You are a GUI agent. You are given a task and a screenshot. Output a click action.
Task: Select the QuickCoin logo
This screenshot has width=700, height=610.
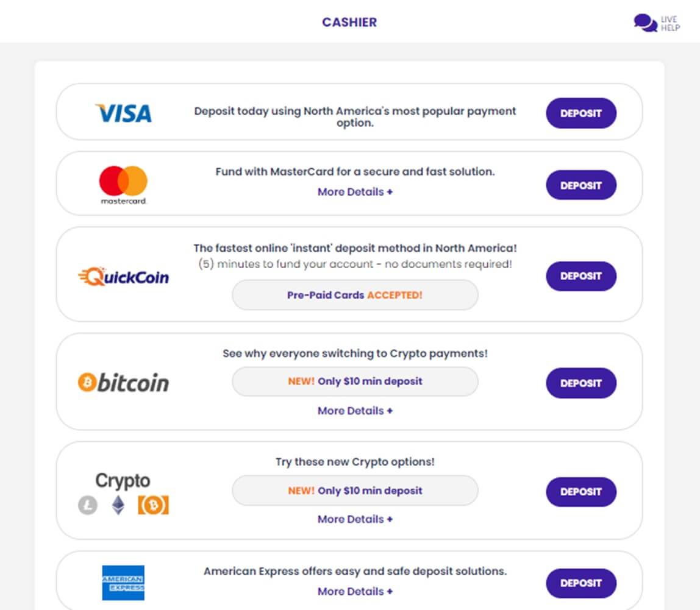coord(124,277)
